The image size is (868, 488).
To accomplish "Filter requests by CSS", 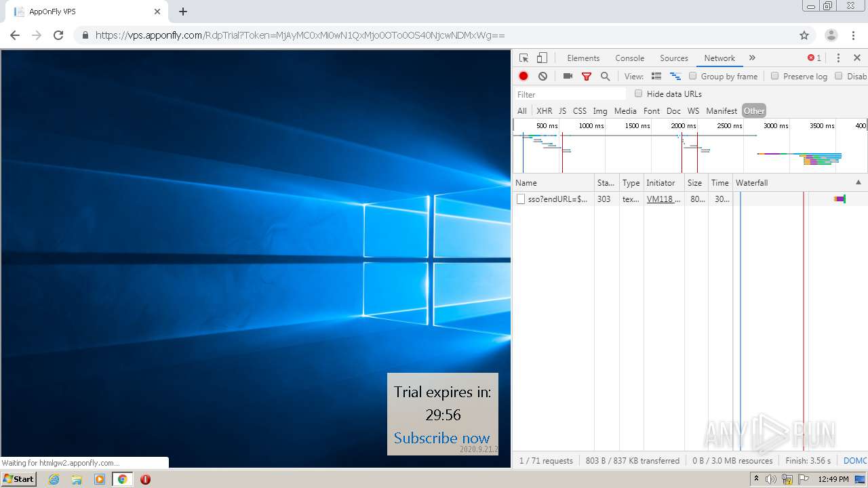I will (x=580, y=111).
